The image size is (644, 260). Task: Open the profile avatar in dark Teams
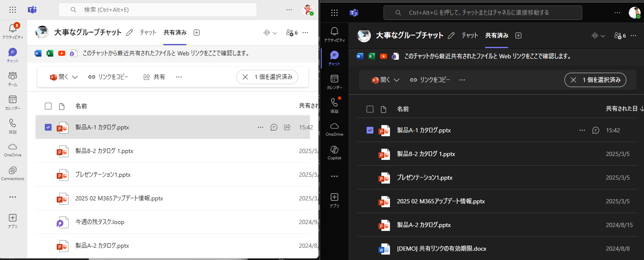pyautogui.click(x=634, y=13)
